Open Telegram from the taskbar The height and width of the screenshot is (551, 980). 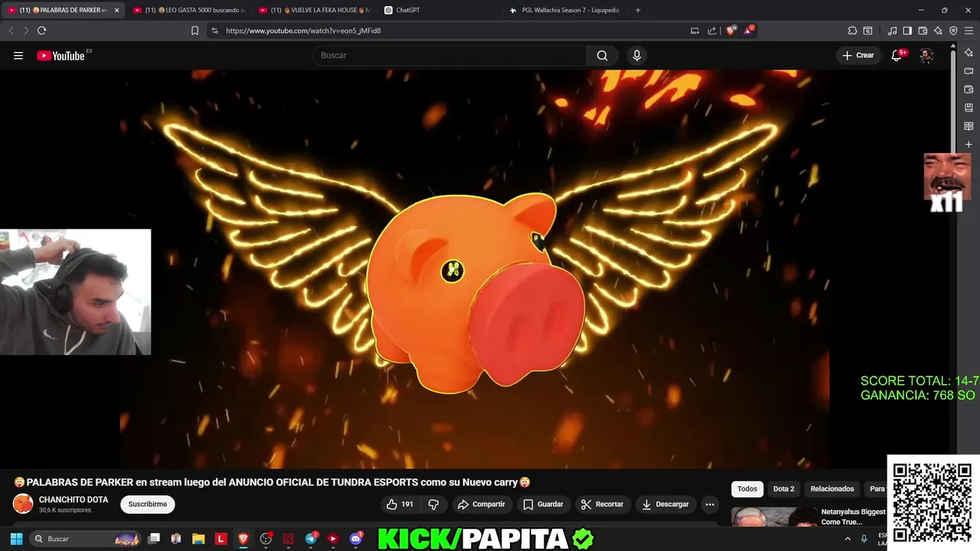[x=311, y=539]
